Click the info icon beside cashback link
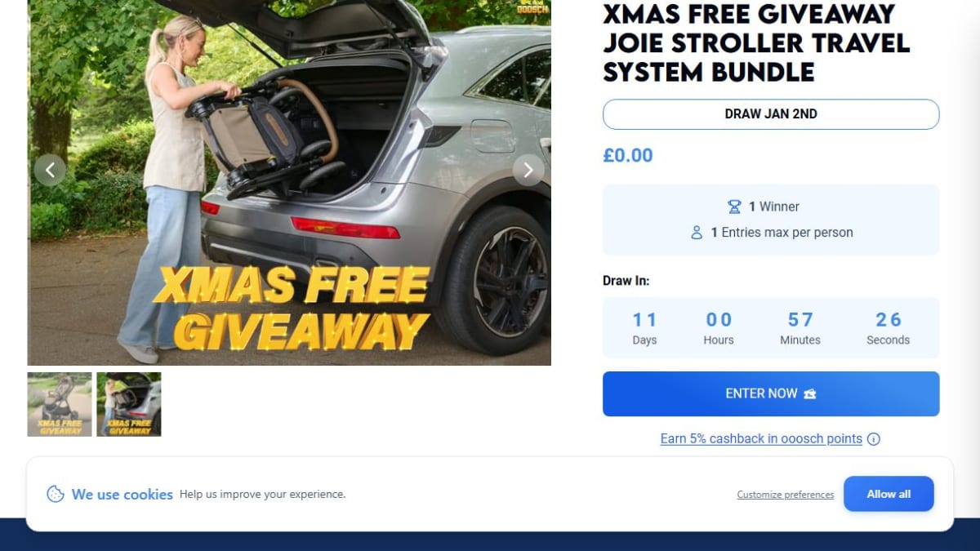Screen dimensions: 980x551 coord(874,439)
